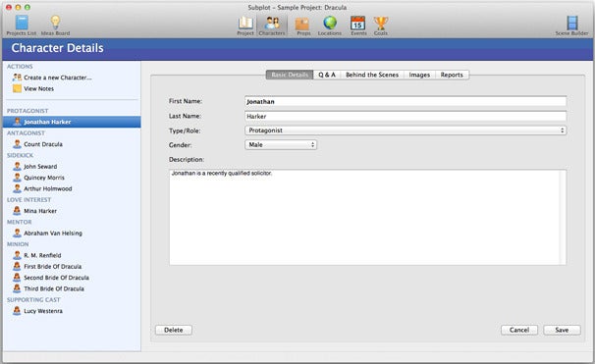Select Quincey Morris in the sidebar
The image size is (595, 364).
[x=44, y=178]
